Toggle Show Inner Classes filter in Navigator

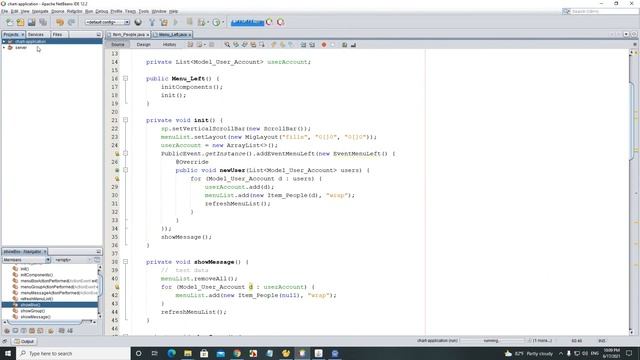[x=40, y=331]
